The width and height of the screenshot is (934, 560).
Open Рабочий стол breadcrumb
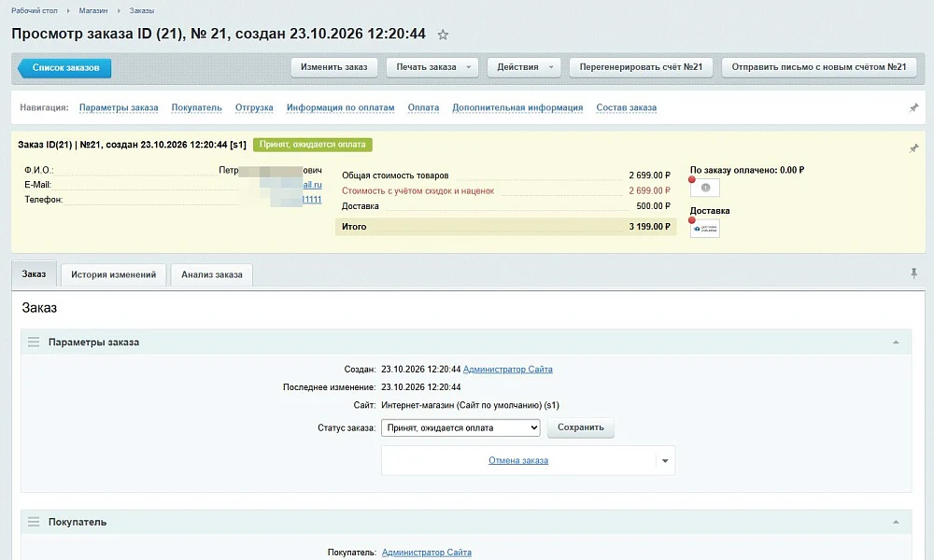(x=35, y=10)
